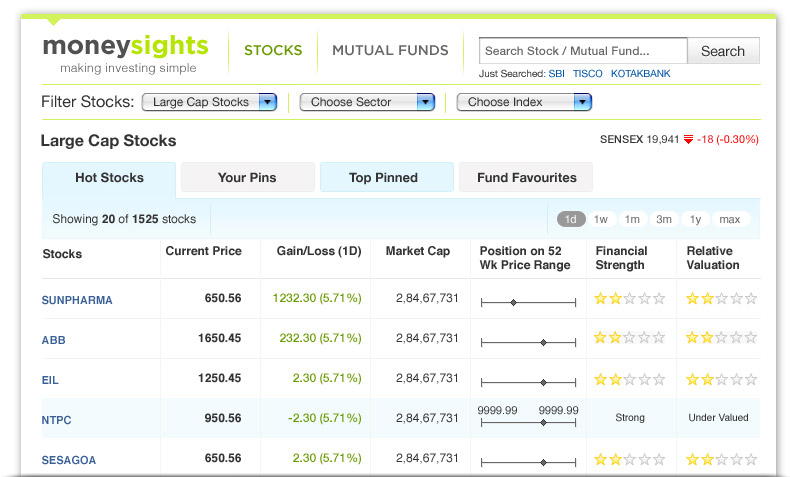Click NTPC loss value -2.30 (5.71%)
Screen dimensions: 790x477
pos(324,418)
